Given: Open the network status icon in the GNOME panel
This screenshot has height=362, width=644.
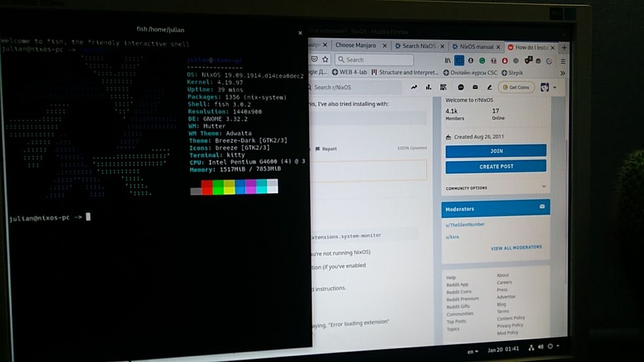Looking at the screenshot, I should coord(532,347).
